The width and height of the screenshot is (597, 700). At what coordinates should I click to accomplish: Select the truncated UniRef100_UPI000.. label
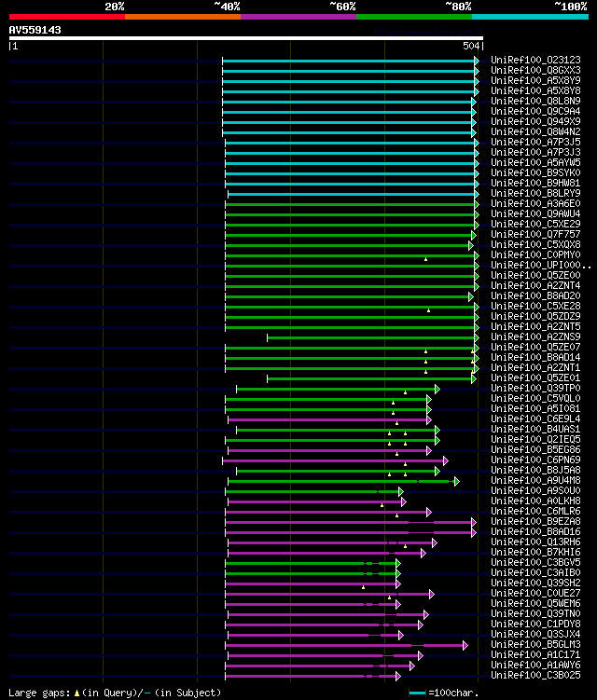(541, 266)
